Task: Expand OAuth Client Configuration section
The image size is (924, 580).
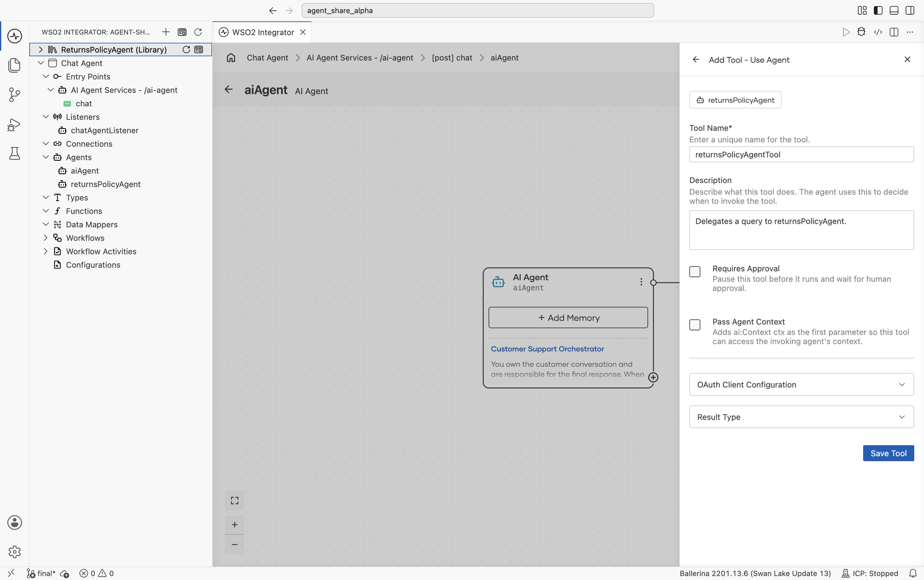Action: pyautogui.click(x=802, y=385)
